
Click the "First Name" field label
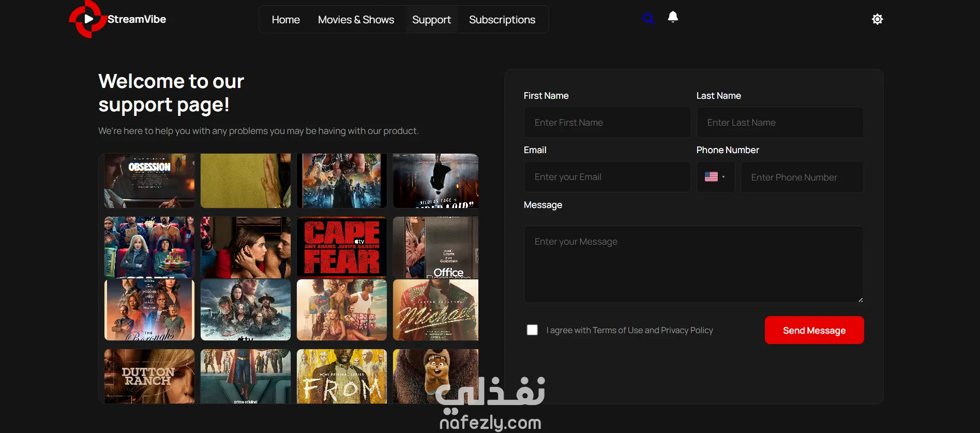point(546,96)
